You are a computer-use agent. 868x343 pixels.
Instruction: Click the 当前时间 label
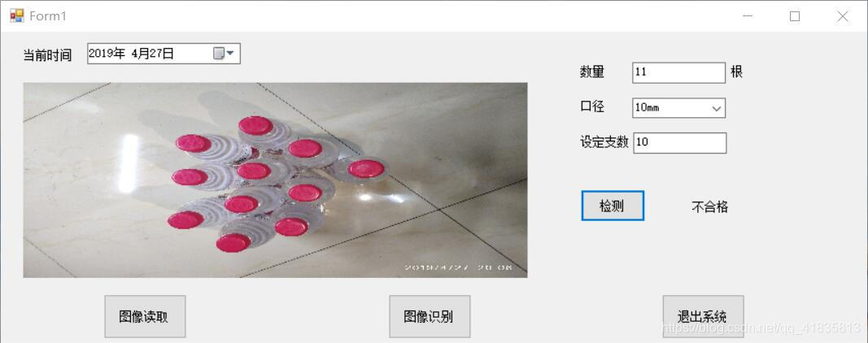coord(48,55)
